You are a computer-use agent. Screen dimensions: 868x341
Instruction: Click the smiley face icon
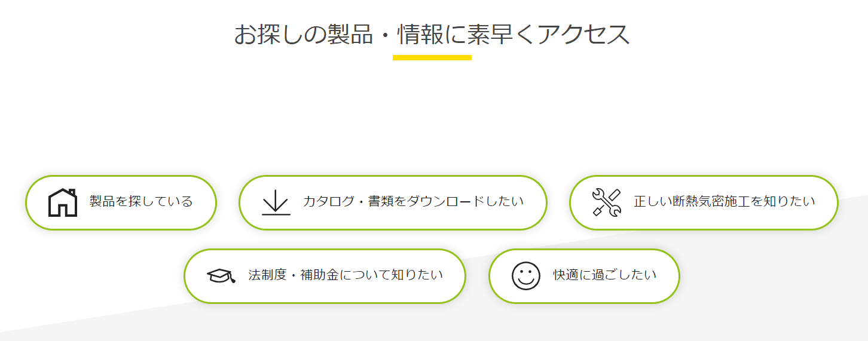(x=525, y=276)
